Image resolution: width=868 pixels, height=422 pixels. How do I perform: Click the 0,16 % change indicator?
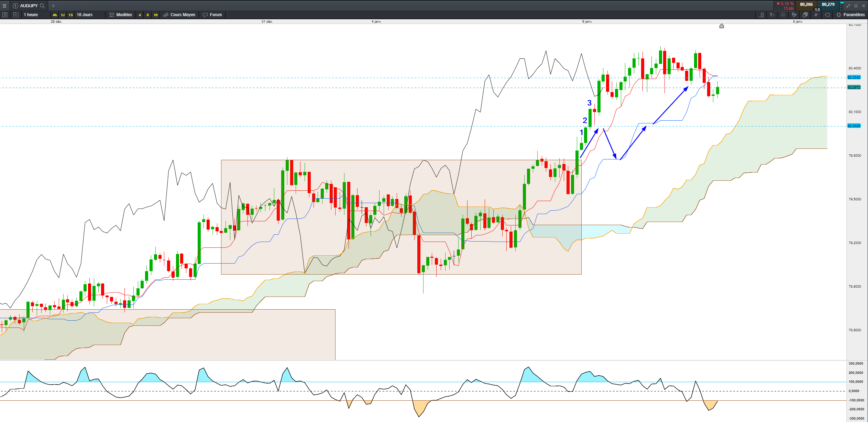click(785, 4)
